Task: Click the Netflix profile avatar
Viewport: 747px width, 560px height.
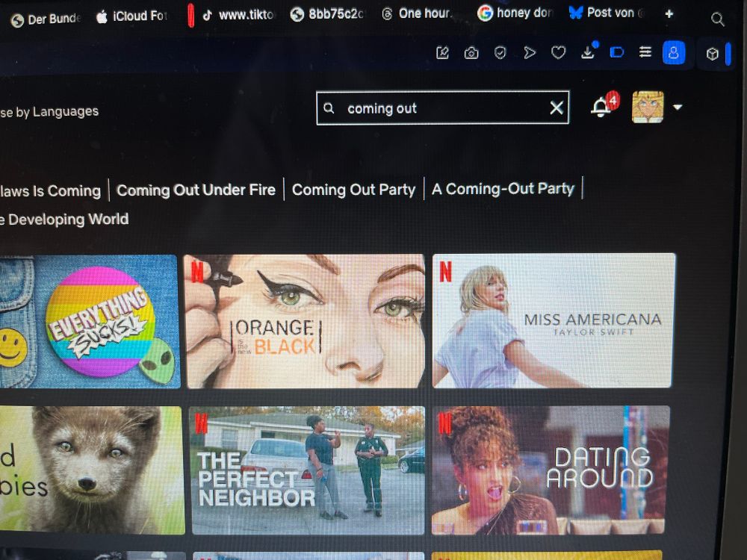Action: (648, 107)
